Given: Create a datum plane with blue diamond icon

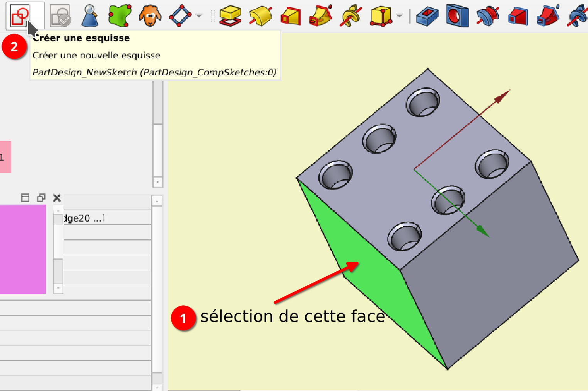Looking at the screenshot, I should click(180, 16).
